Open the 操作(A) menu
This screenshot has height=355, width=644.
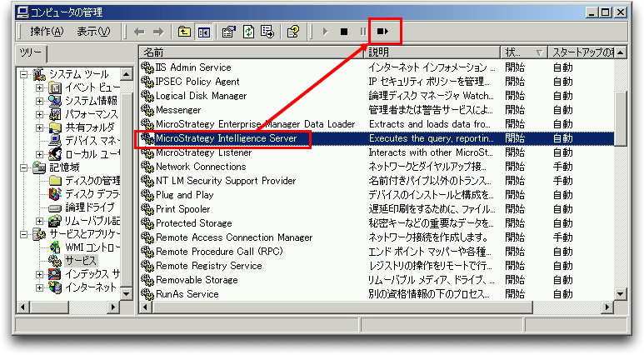pos(47,32)
